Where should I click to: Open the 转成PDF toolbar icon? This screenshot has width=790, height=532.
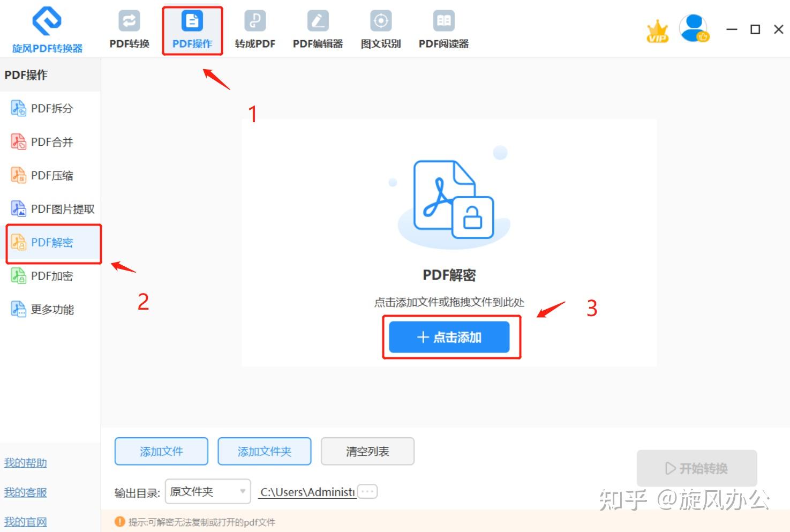[x=255, y=21]
